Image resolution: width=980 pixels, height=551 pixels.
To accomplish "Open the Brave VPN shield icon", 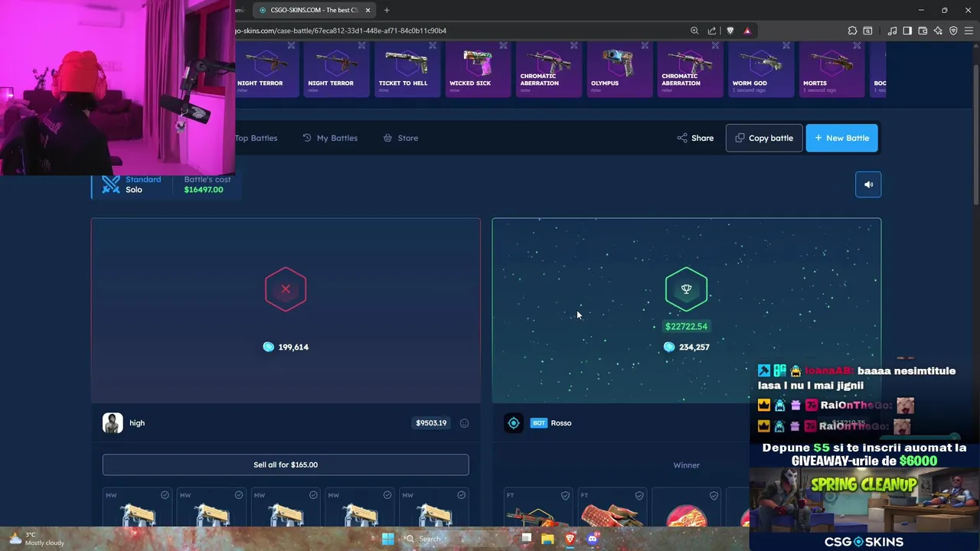I will coord(953,31).
